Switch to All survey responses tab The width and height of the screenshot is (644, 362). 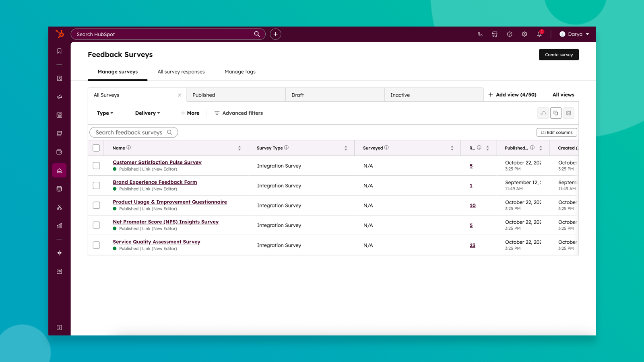pos(181,72)
